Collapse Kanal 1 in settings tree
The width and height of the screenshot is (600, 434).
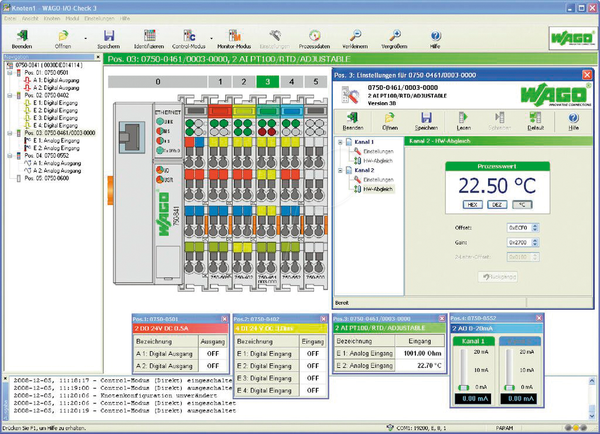[340, 142]
